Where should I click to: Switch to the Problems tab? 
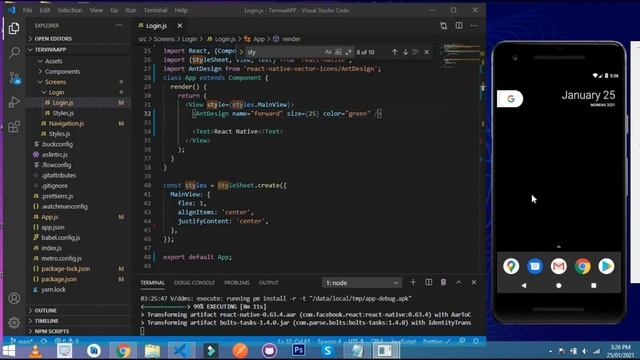coord(237,283)
